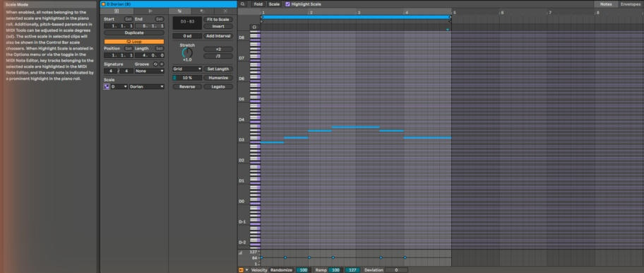Click the Duplicate button
Screen dimensions: 644x273
coord(134,33)
